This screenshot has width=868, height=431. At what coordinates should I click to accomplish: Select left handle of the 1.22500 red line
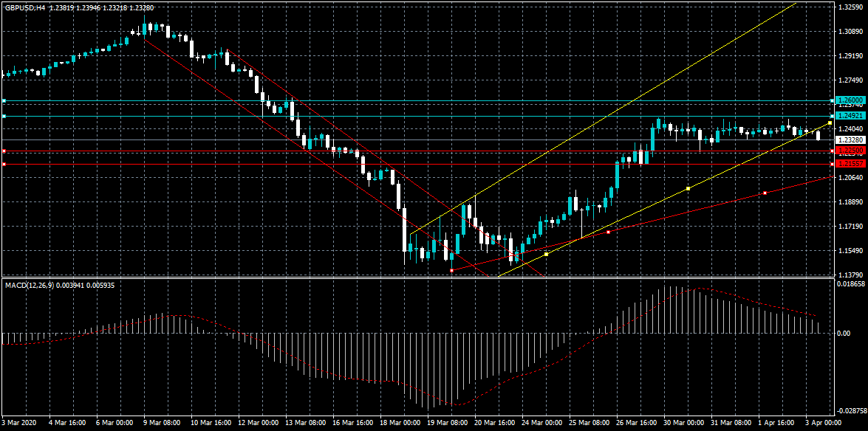pyautogui.click(x=4, y=151)
